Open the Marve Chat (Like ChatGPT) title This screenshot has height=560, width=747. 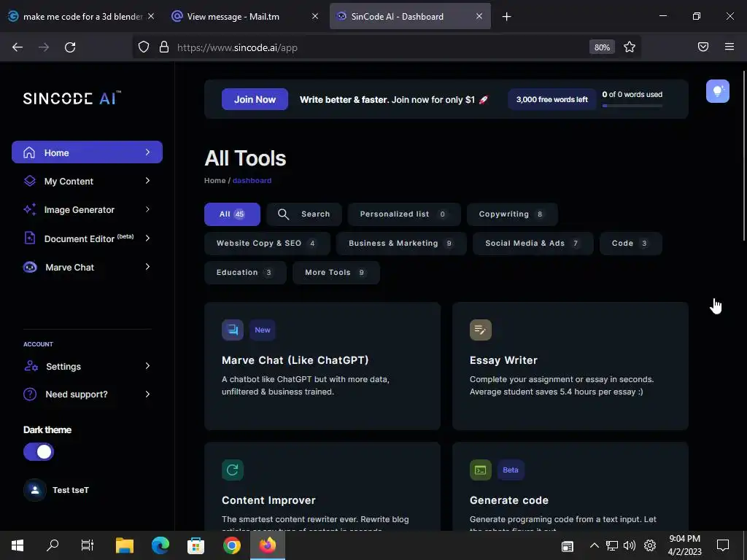pyautogui.click(x=295, y=360)
